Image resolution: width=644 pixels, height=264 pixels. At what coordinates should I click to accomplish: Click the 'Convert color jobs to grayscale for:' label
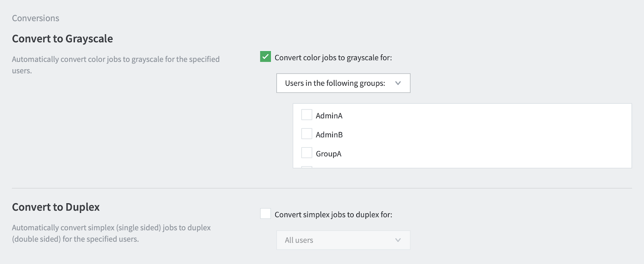333,58
